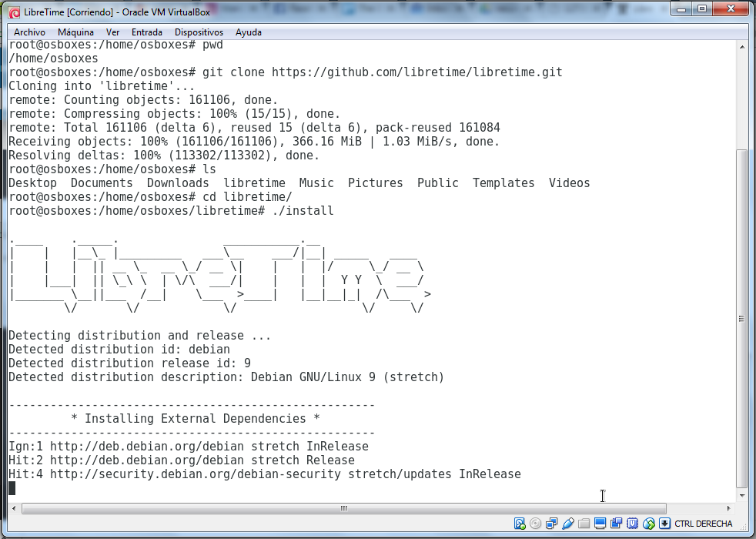Screen dimensions: 756x539
Task: Click the 'Videos' folder in ls output
Action: (x=570, y=182)
